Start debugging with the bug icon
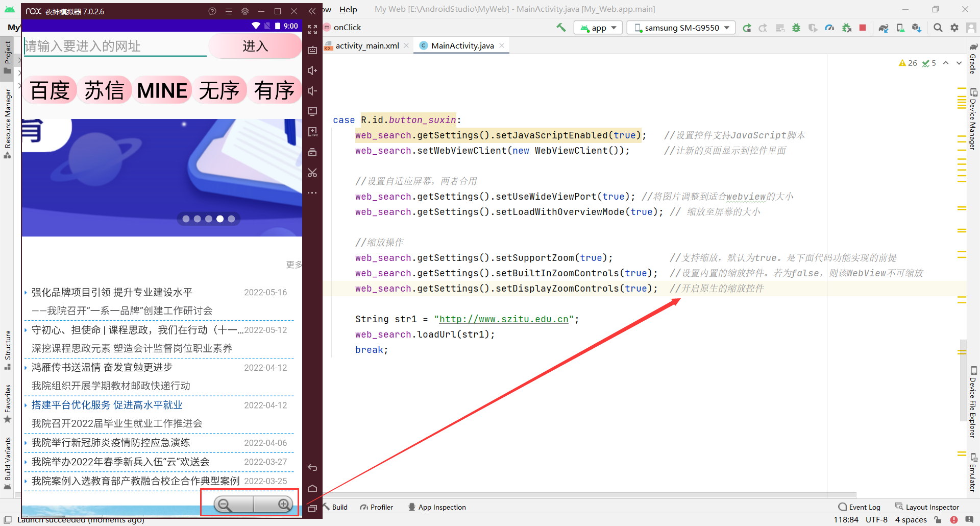The height and width of the screenshot is (526, 980). click(796, 28)
